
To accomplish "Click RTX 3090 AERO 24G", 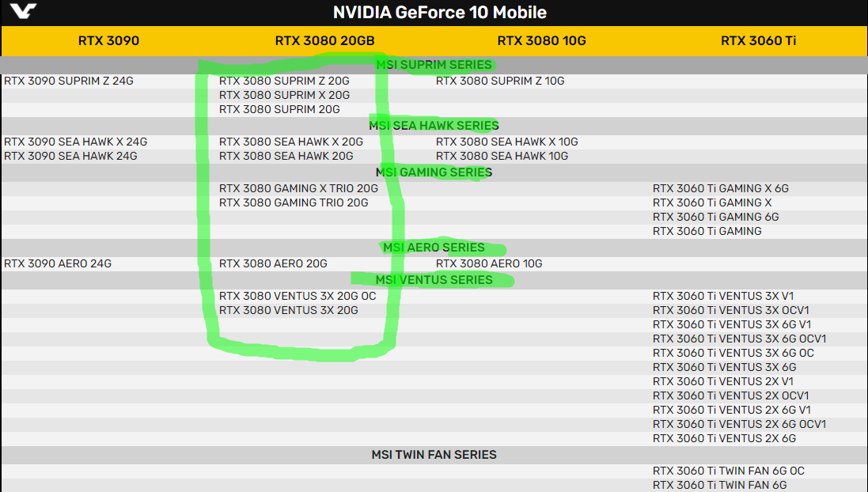I will coord(58,263).
